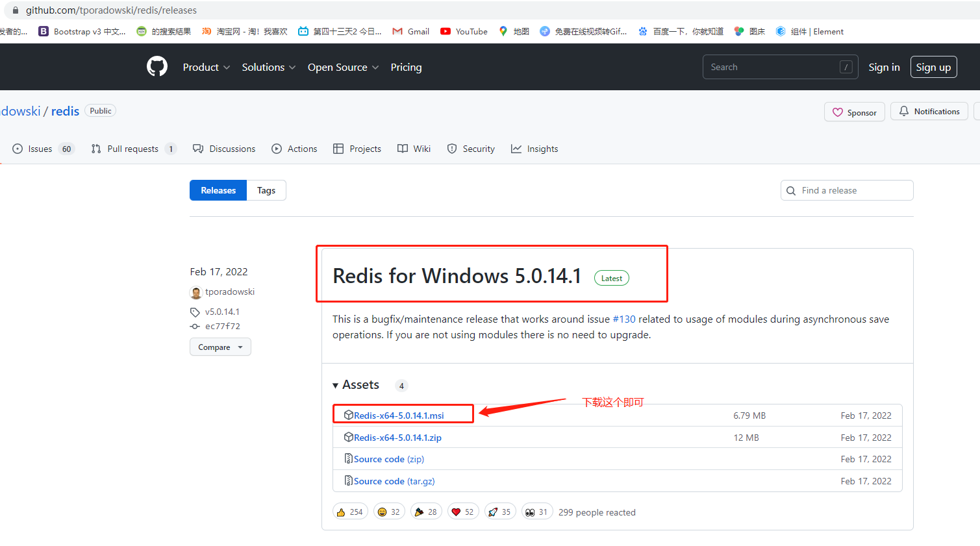Click the eyes reaction 31
The height and width of the screenshot is (546, 980).
pyautogui.click(x=537, y=512)
